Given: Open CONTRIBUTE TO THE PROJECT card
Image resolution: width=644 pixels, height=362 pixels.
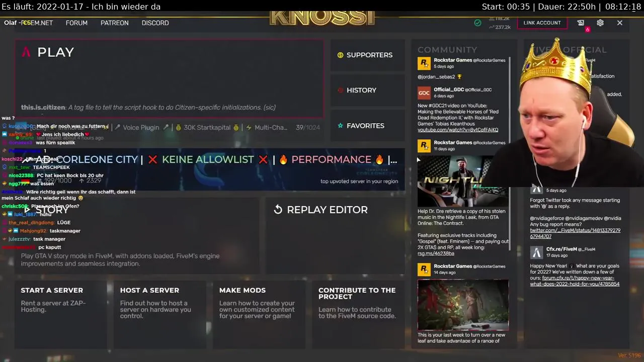Looking at the screenshot, I should [358, 314].
